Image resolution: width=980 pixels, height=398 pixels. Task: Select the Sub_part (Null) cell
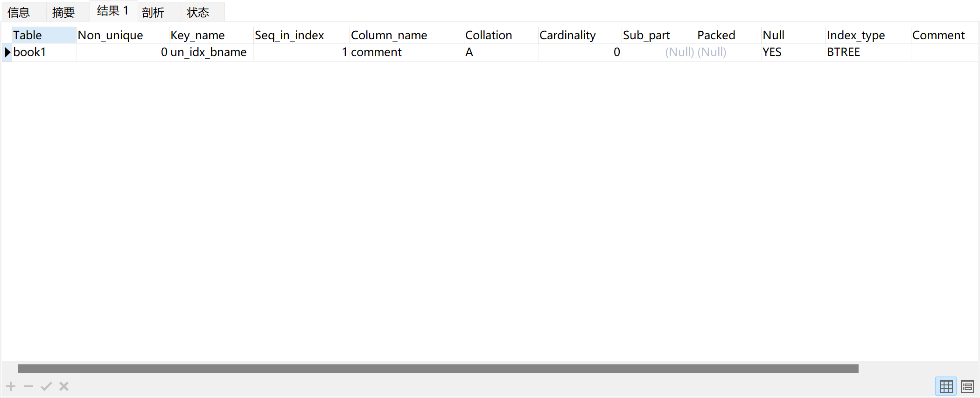tap(679, 52)
